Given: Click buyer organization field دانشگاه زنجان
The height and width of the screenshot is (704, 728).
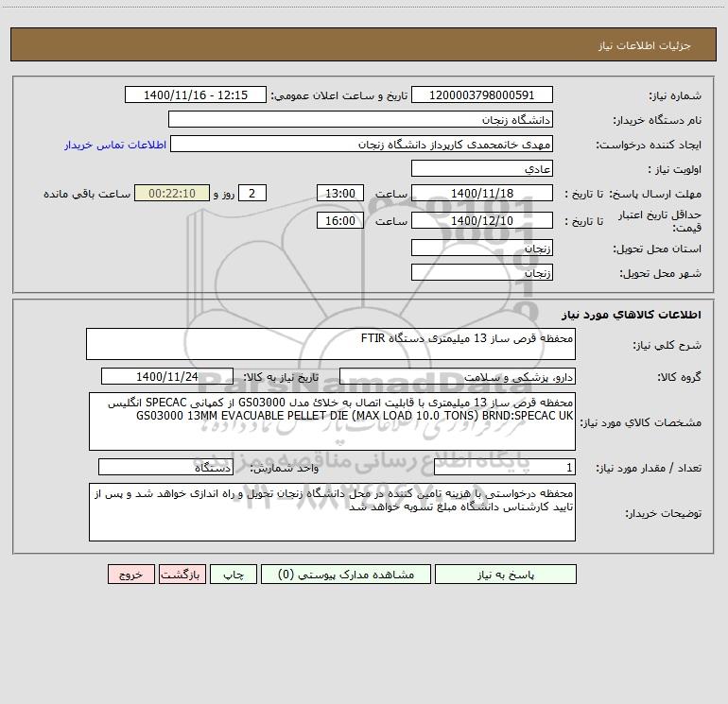Looking at the screenshot, I should click(360, 119).
